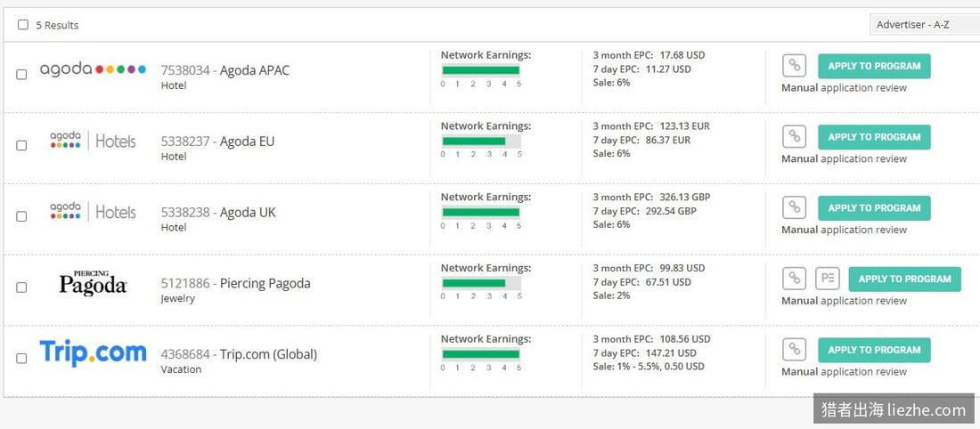980x429 pixels.
Task: Click the link icon for Agoda UK
Action: point(794,208)
